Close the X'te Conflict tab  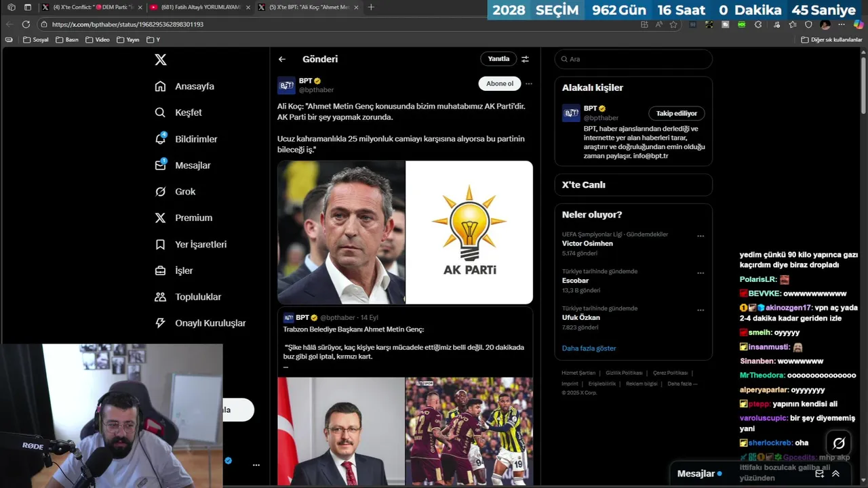point(140,7)
